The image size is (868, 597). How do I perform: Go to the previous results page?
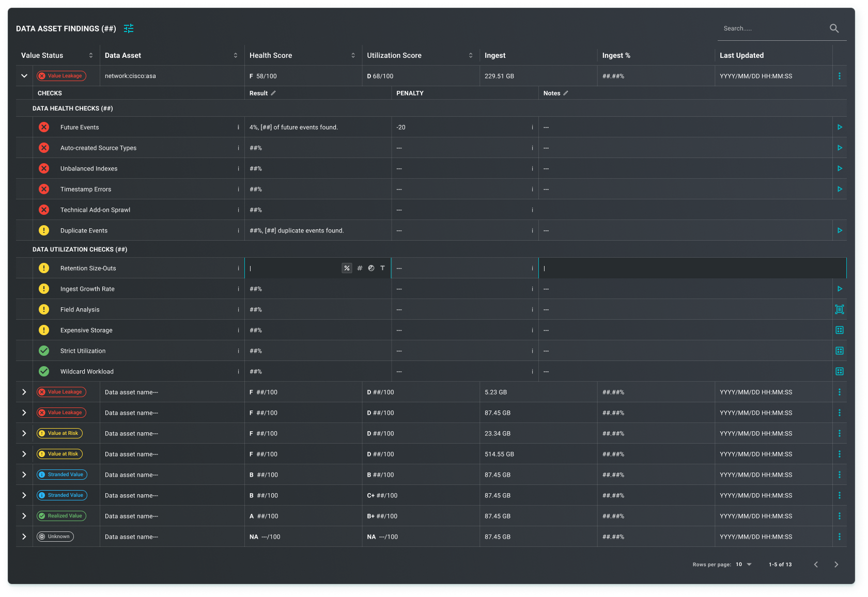816,564
